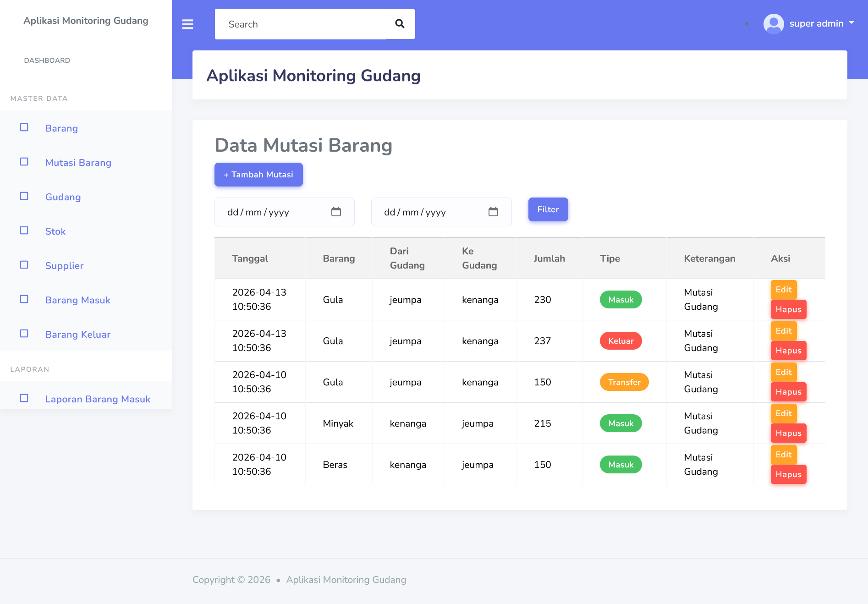Open the start date calendar picker icon

(x=336, y=212)
